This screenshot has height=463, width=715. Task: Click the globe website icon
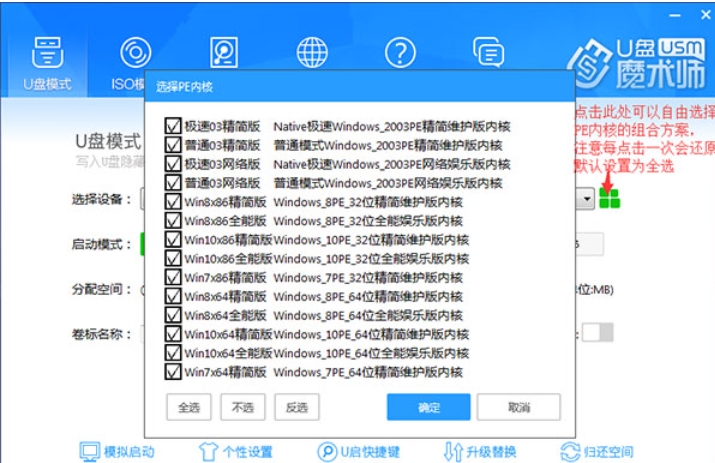coord(312,52)
